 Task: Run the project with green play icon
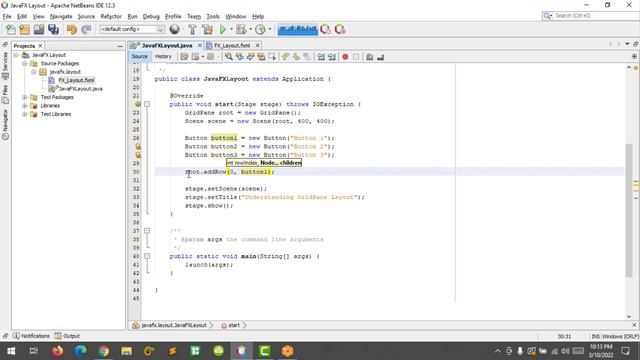[x=223, y=29]
